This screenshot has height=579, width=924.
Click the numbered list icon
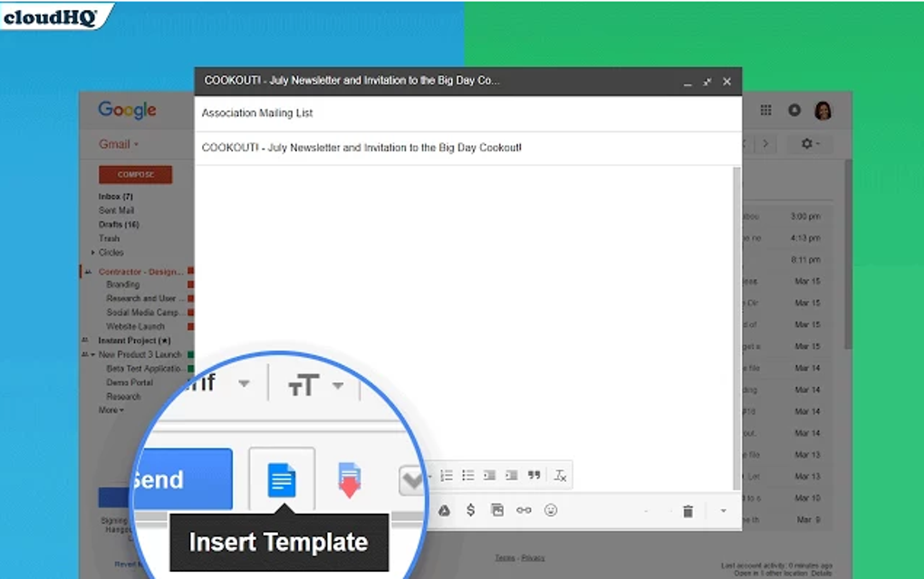coord(447,475)
